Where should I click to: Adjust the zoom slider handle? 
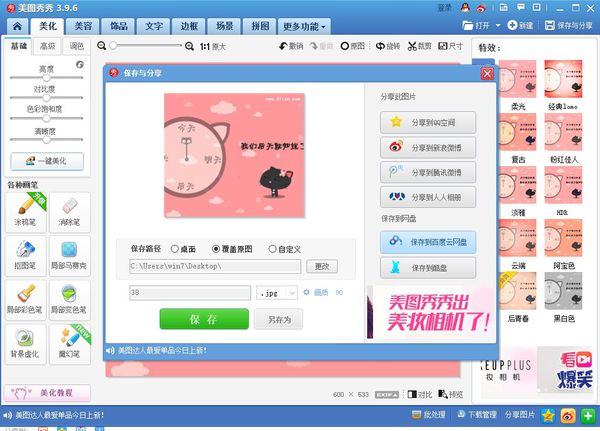113,46
